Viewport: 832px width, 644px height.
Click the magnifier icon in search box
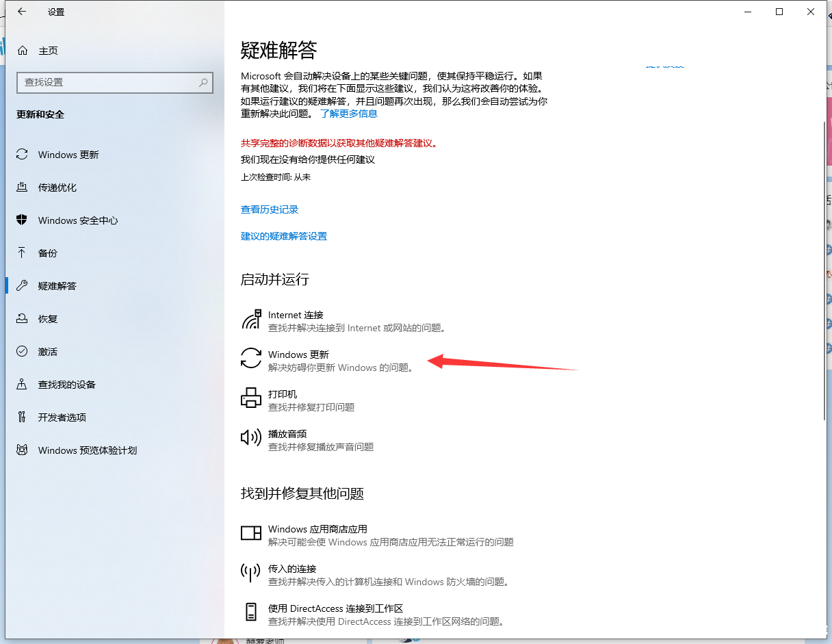203,82
